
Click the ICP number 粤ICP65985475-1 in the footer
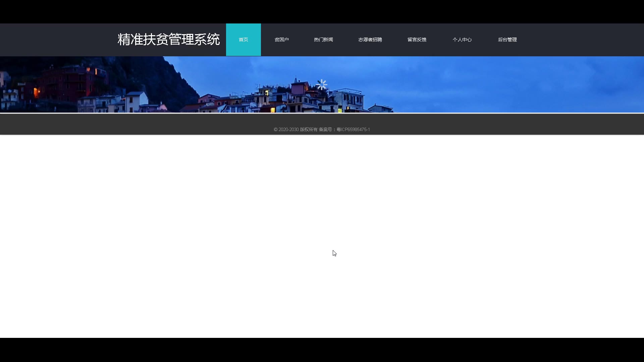click(x=353, y=129)
